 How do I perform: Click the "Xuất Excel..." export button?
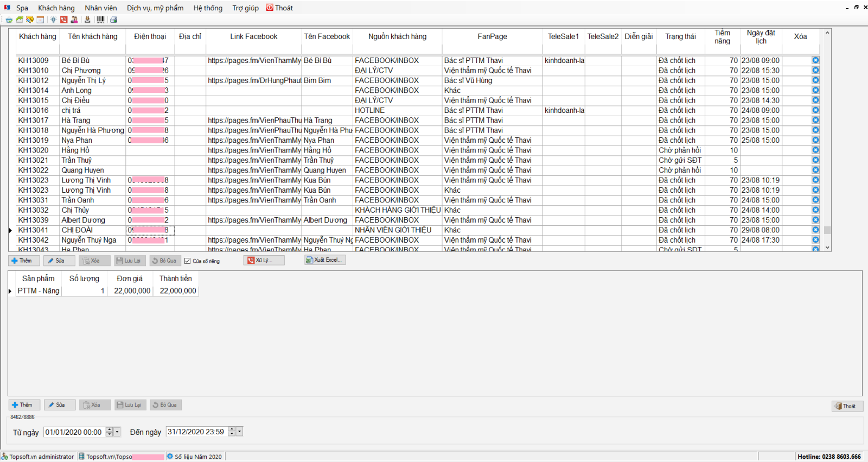pos(325,260)
